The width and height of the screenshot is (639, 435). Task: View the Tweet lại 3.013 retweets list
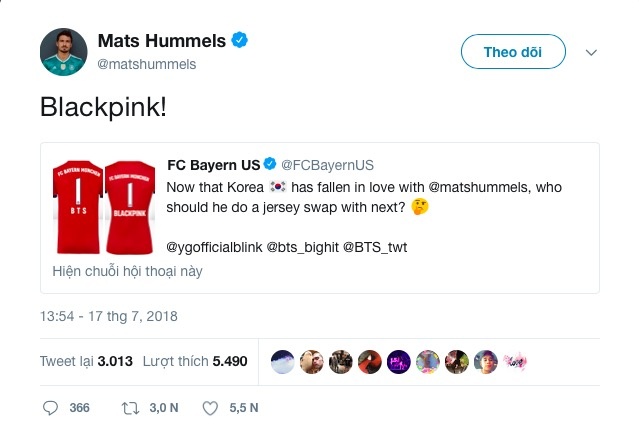[x=85, y=362]
